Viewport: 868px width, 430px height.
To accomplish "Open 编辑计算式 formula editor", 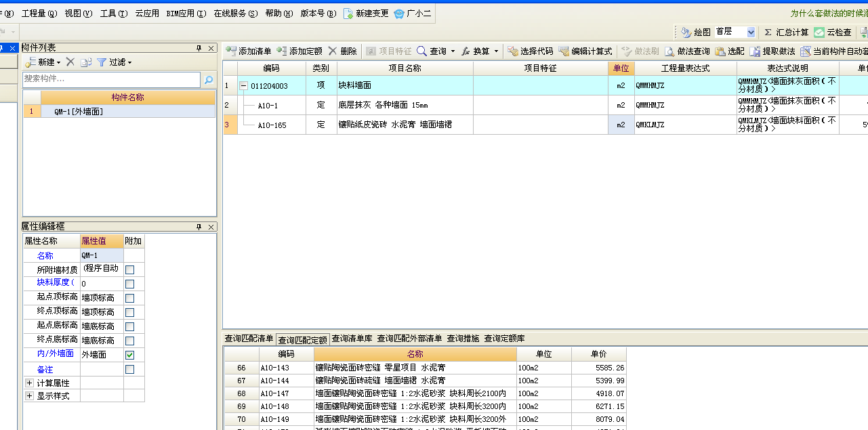I will [x=585, y=51].
